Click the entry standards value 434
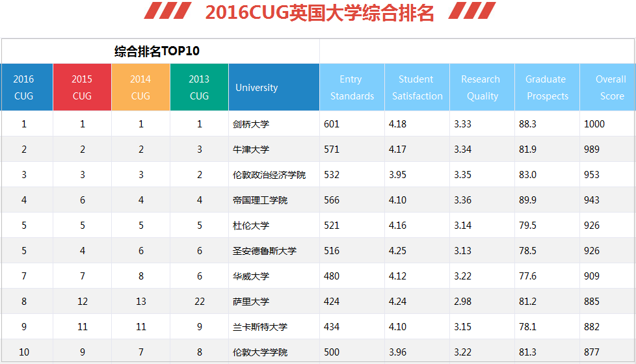The height and width of the screenshot is (364, 636). tap(332, 327)
